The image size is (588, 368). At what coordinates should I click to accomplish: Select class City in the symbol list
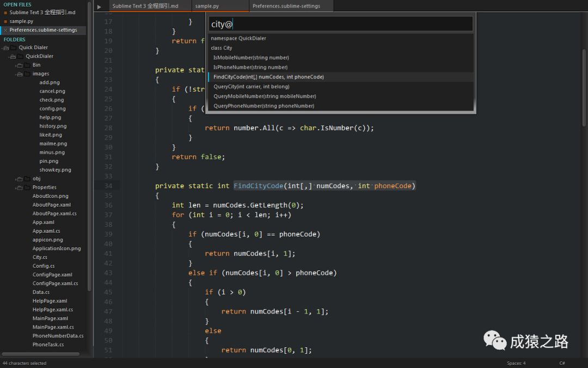coord(340,48)
